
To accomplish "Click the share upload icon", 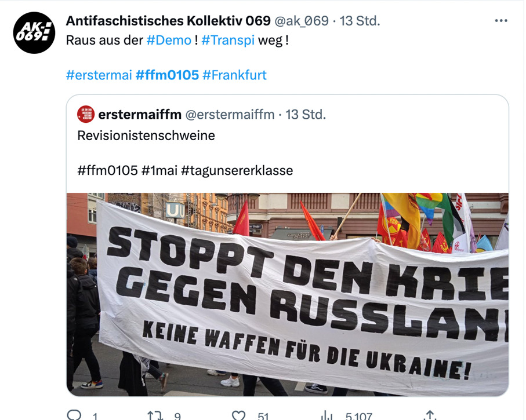I will tap(430, 415).
